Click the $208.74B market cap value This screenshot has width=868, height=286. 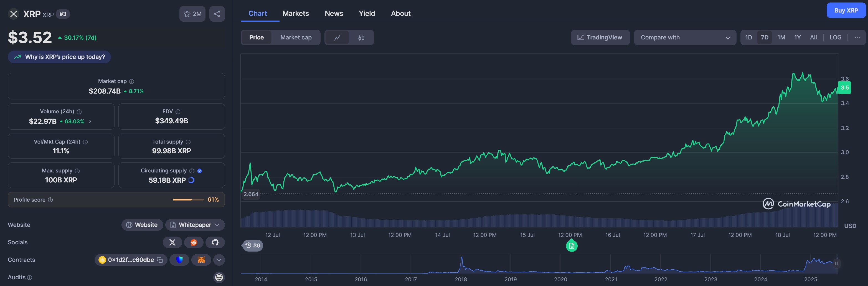point(105,91)
